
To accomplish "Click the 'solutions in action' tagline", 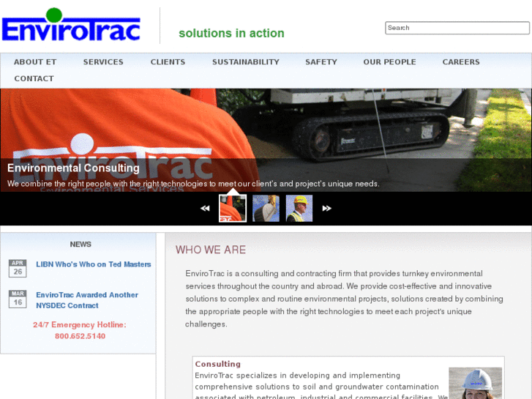I will click(231, 33).
